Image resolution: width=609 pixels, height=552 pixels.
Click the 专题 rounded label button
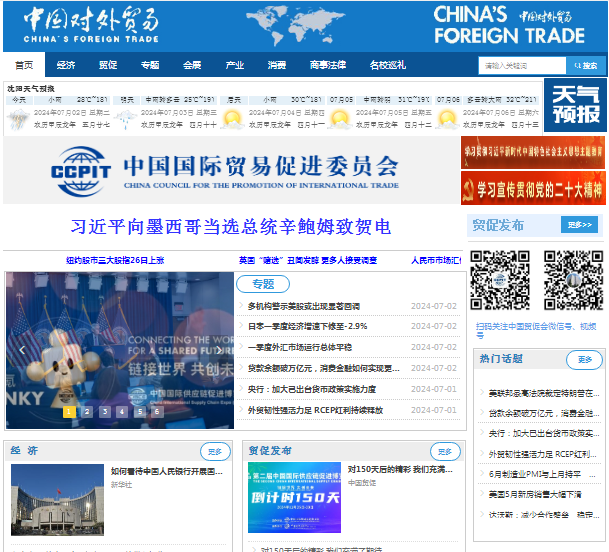[x=263, y=284]
